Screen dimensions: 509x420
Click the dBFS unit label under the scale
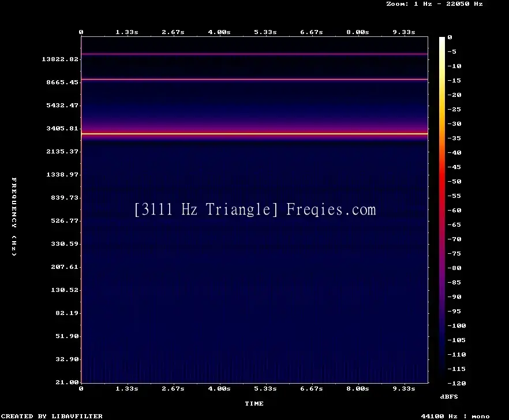(x=449, y=396)
